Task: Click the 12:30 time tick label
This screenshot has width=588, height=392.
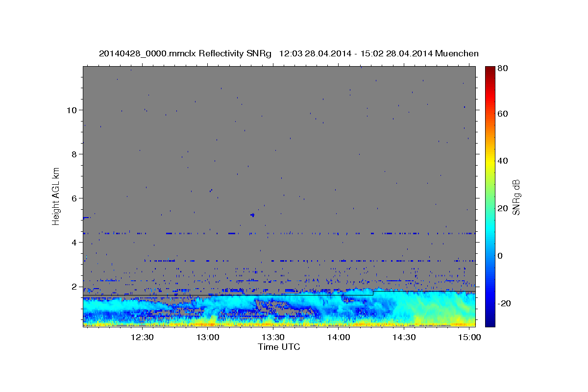Action: (x=142, y=338)
